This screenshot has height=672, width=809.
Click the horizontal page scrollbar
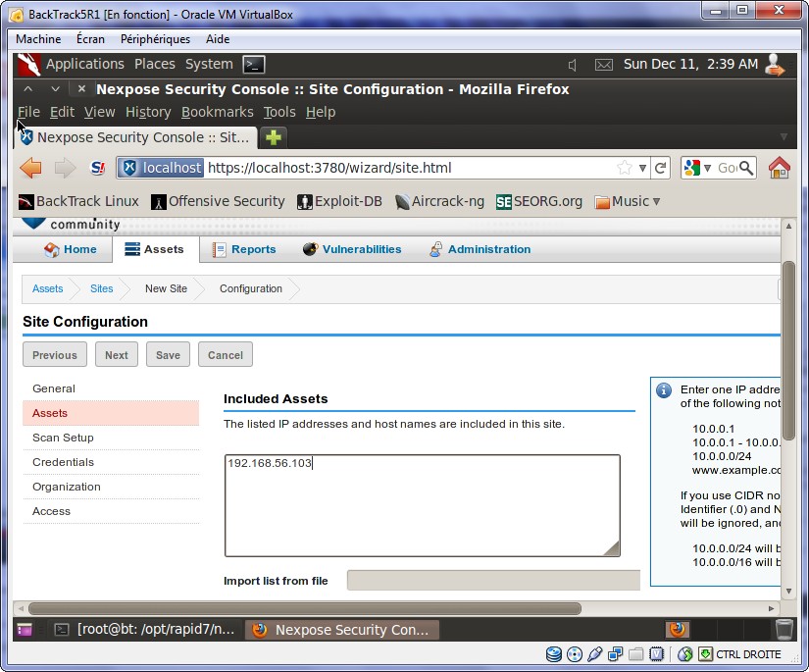point(304,608)
